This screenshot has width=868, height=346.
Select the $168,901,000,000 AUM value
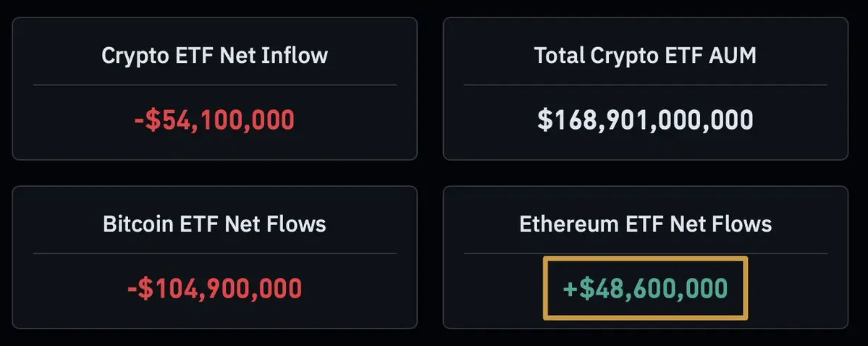(645, 119)
